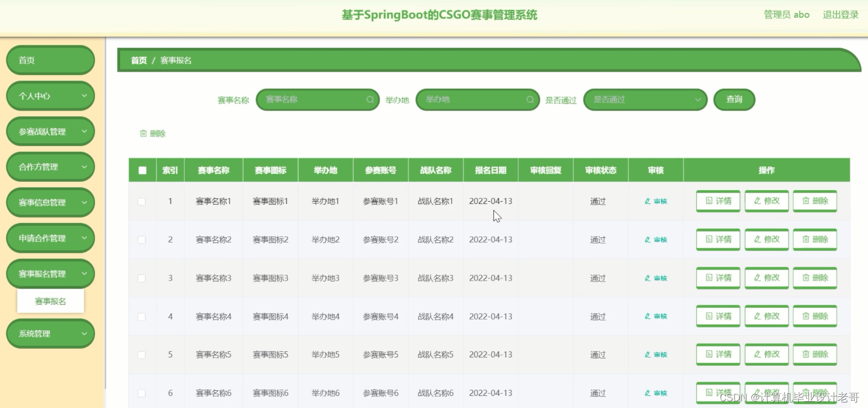
Task: Click the 赛事名称6 cell
Action: pos(213,393)
